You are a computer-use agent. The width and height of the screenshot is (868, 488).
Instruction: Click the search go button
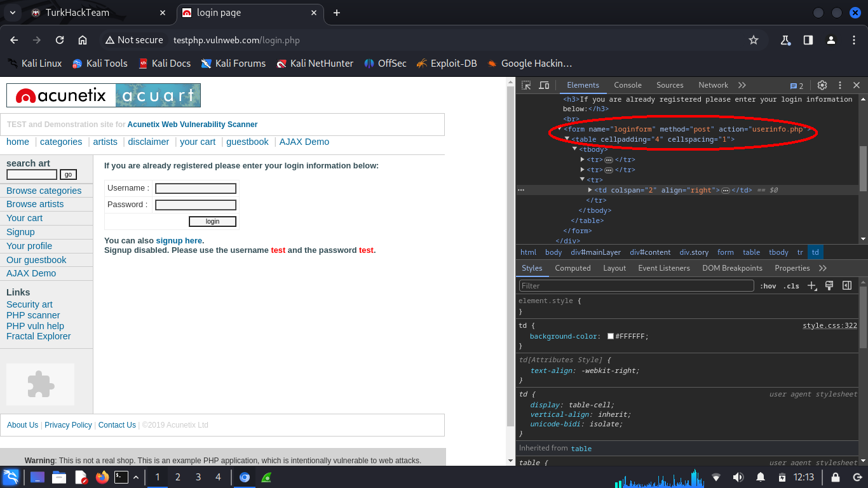pos(68,175)
